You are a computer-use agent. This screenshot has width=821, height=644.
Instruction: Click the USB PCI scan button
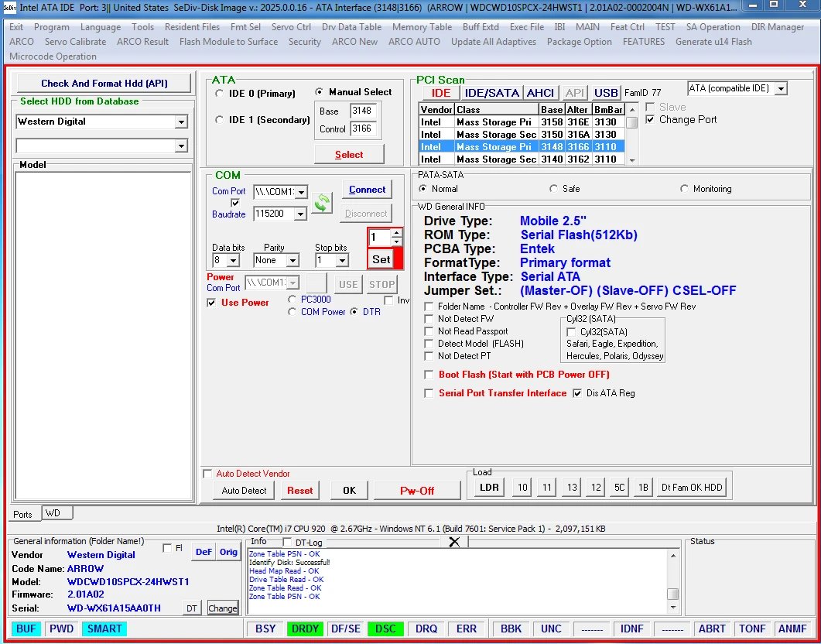pos(606,93)
